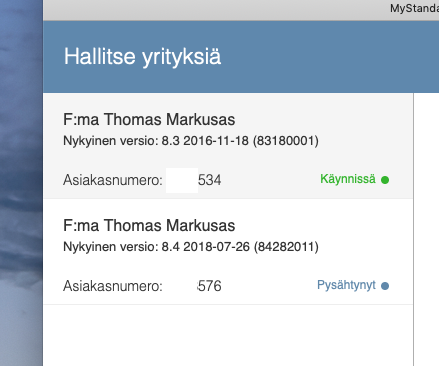Click version 8.4 2018-07-26 text line
439x366 pixels.
coord(191,247)
